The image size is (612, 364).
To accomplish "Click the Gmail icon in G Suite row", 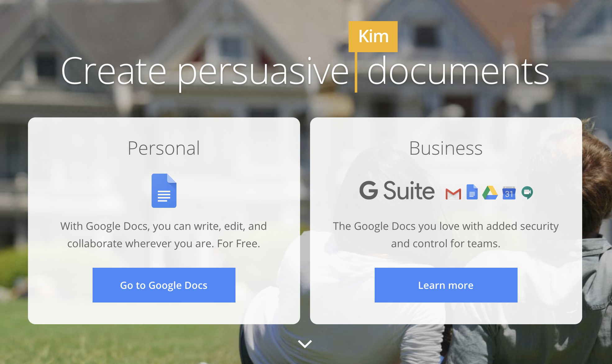I will [453, 194].
